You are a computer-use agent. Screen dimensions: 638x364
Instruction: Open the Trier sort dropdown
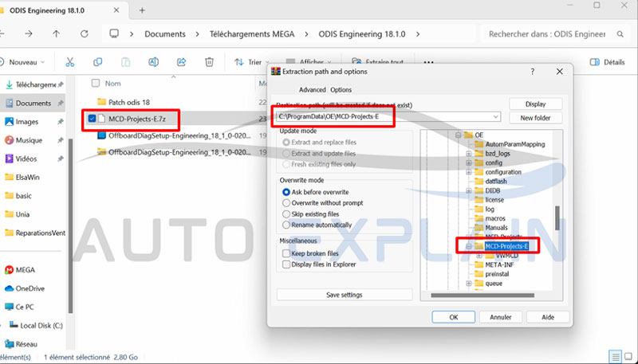251,62
